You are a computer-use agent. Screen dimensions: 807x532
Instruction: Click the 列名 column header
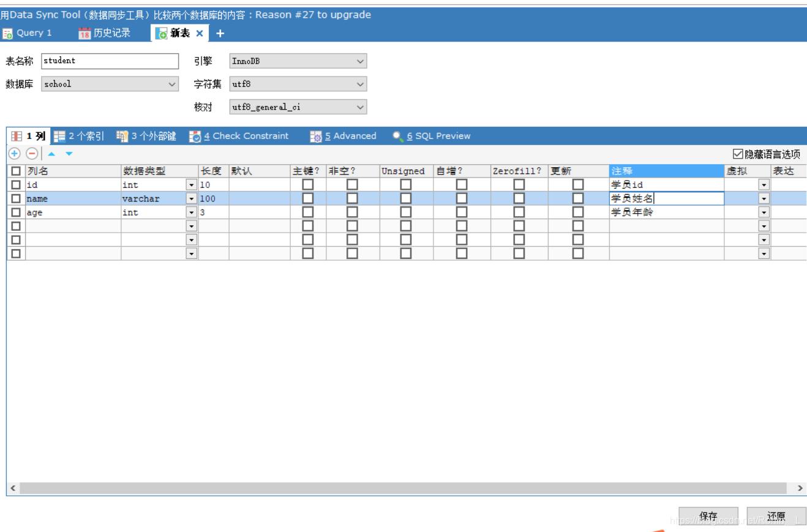73,171
